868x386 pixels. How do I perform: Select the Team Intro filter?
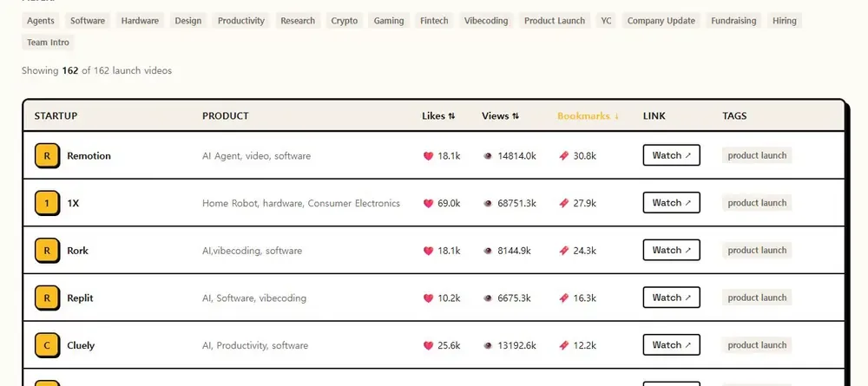[x=48, y=42]
